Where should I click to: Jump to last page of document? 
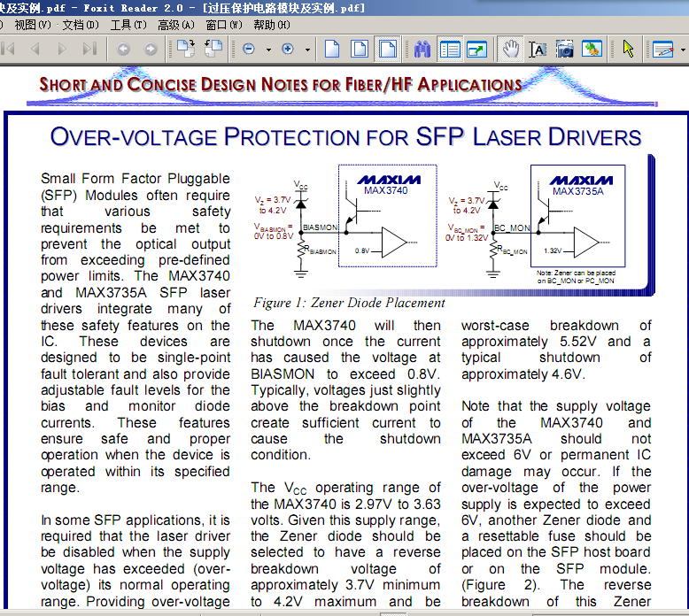(x=89, y=49)
